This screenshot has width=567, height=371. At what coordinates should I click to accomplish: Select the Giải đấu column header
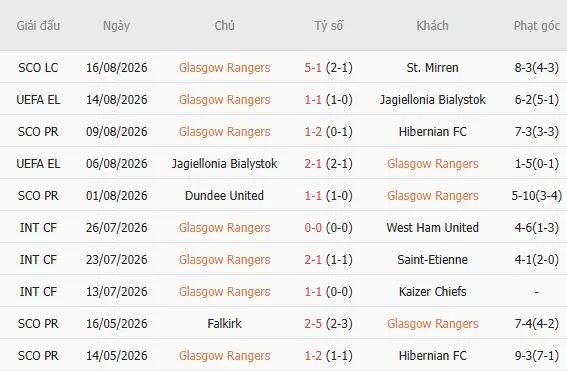38,26
